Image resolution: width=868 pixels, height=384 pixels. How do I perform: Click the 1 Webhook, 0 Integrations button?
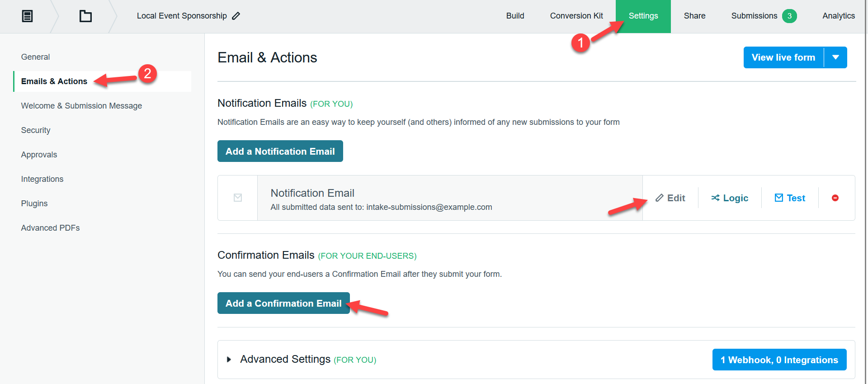(779, 360)
